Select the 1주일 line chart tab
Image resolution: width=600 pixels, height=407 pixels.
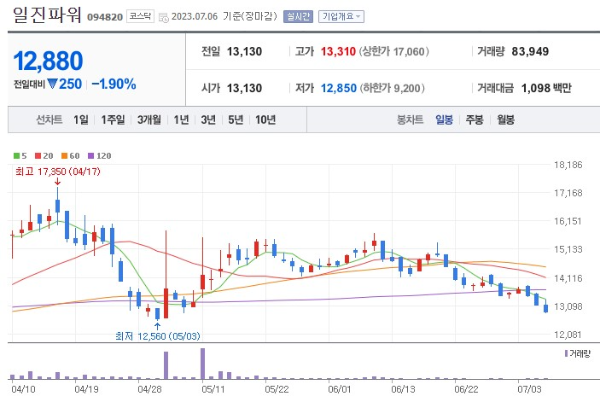point(113,120)
